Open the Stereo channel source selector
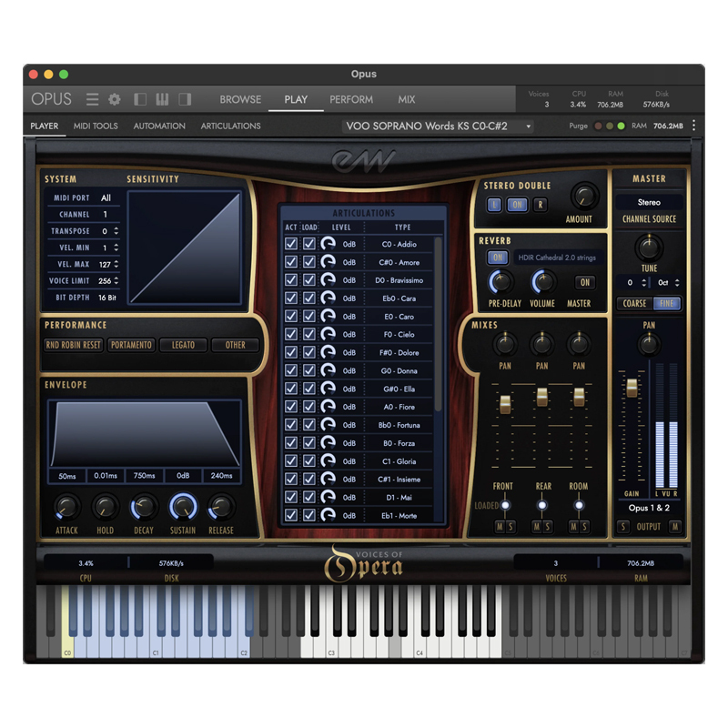 (x=649, y=202)
